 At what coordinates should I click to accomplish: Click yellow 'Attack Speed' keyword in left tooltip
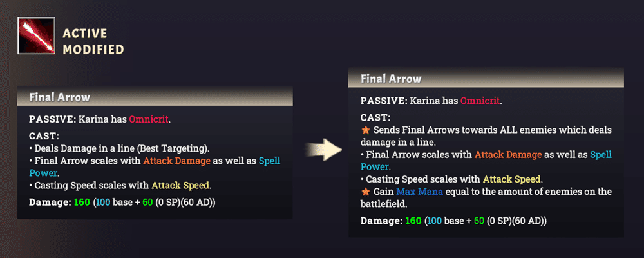click(x=181, y=186)
